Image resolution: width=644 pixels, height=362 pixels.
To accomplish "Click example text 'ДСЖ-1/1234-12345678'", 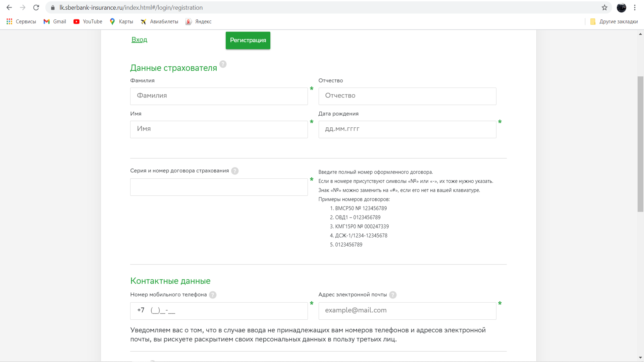I will coord(361,236).
